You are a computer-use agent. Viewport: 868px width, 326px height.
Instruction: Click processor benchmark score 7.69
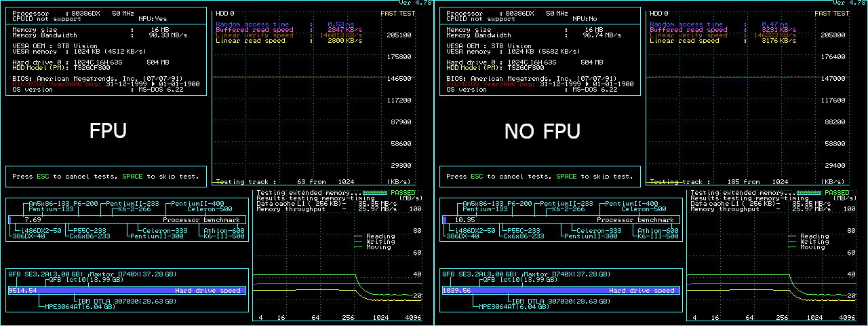(x=33, y=220)
